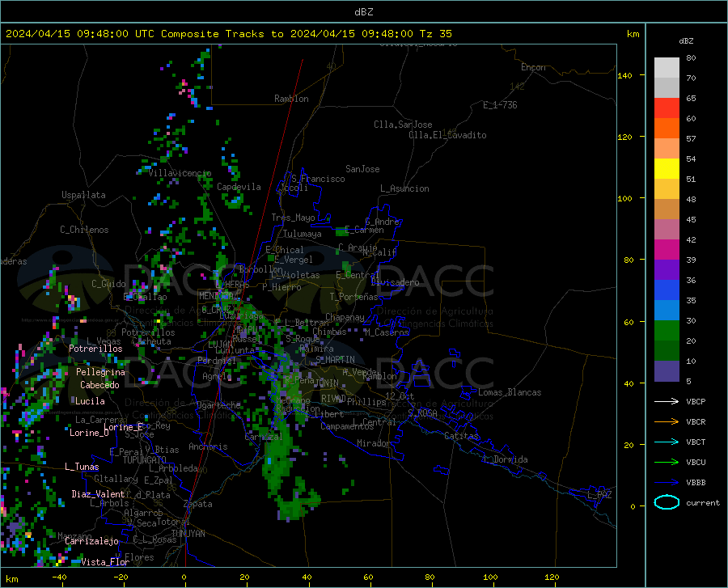
Task: Click the Lomas_Blancas map label
Action: click(x=510, y=392)
